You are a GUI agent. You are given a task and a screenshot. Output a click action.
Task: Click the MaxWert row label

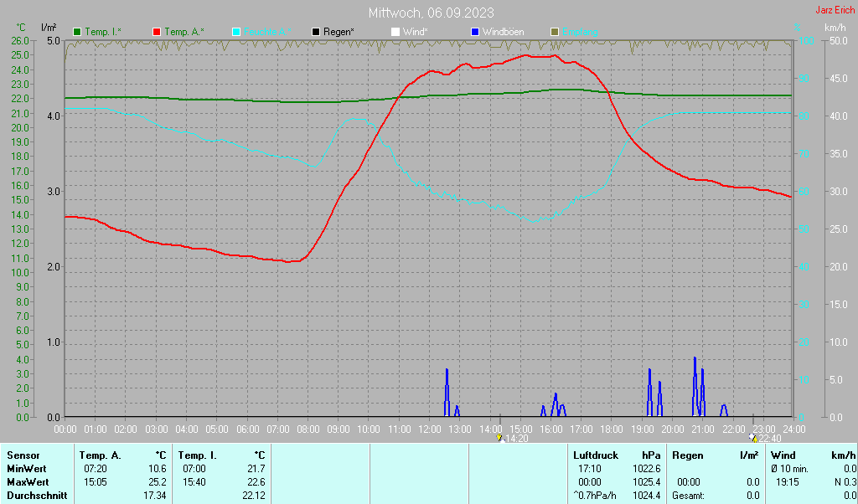[28, 482]
